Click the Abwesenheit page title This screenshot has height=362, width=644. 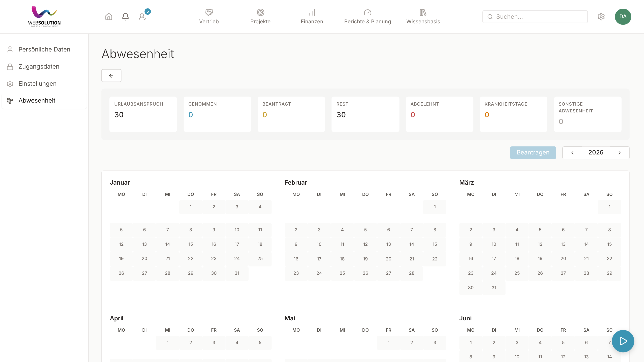click(138, 54)
